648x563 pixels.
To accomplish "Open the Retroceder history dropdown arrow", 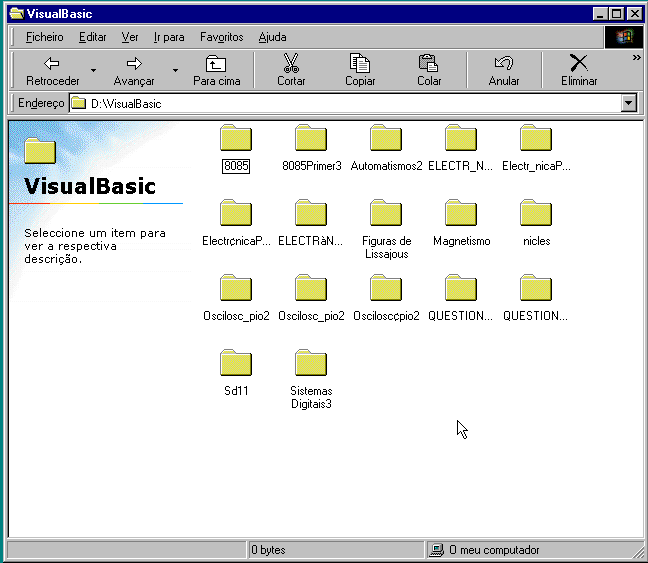I will pos(93,71).
